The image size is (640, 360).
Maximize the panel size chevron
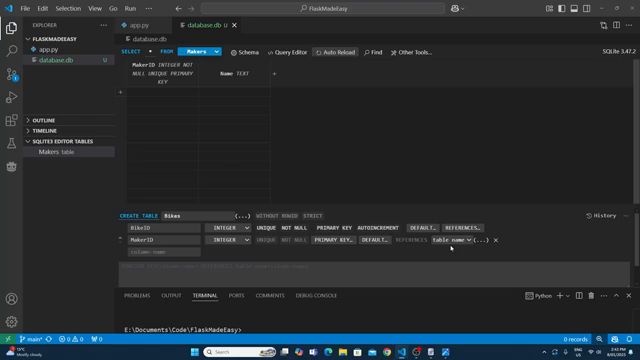tap(616, 296)
